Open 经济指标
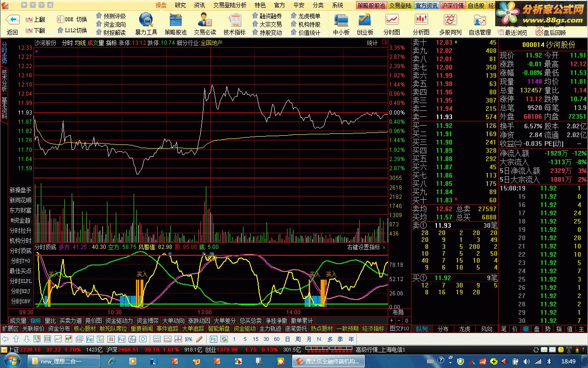The image size is (588, 368). 373,328
